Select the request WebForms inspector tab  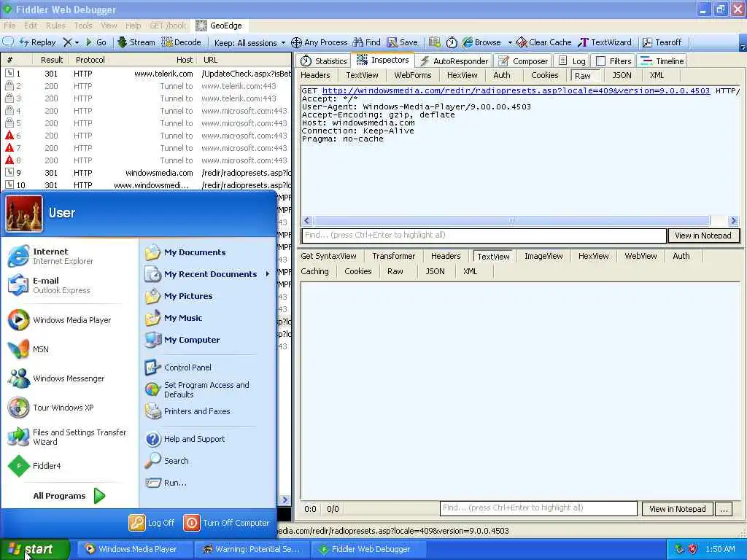click(x=413, y=75)
